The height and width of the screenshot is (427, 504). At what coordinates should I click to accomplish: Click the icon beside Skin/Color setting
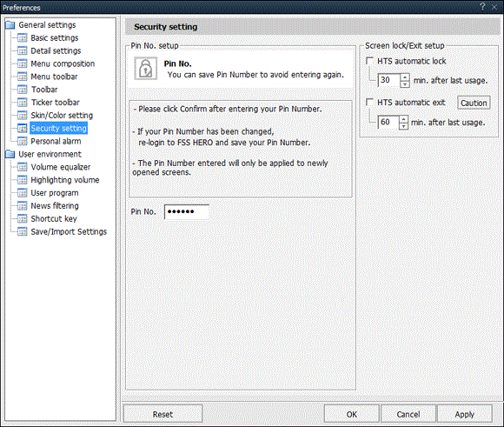click(23, 116)
